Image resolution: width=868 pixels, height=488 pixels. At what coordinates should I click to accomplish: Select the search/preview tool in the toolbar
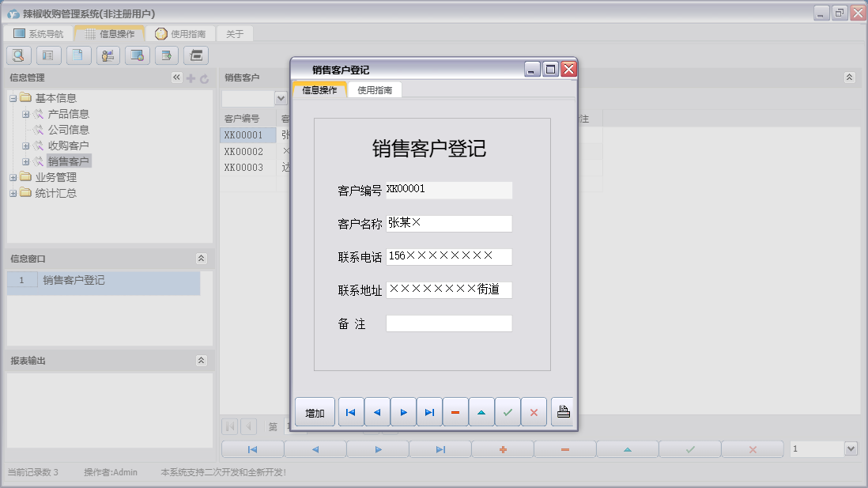pos(18,55)
